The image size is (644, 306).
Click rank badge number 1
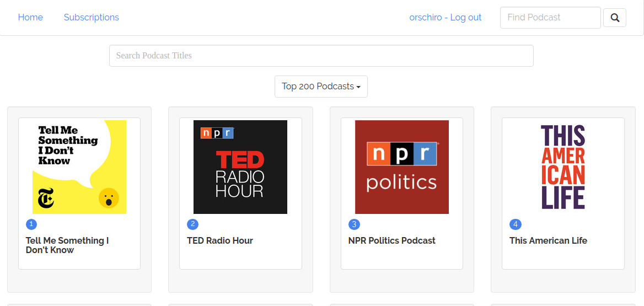click(31, 224)
